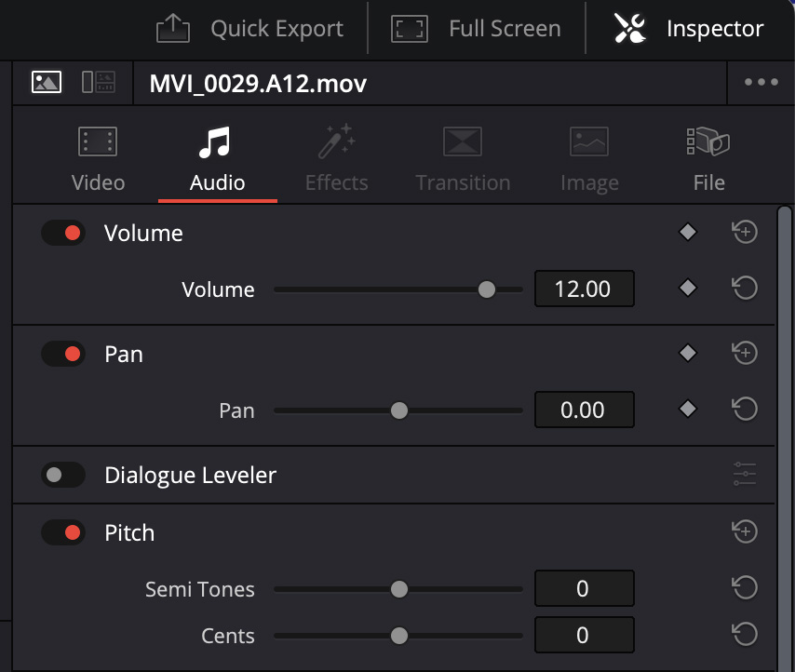The width and height of the screenshot is (795, 672).
Task: Toggle the Inspector panel
Action: [x=688, y=29]
